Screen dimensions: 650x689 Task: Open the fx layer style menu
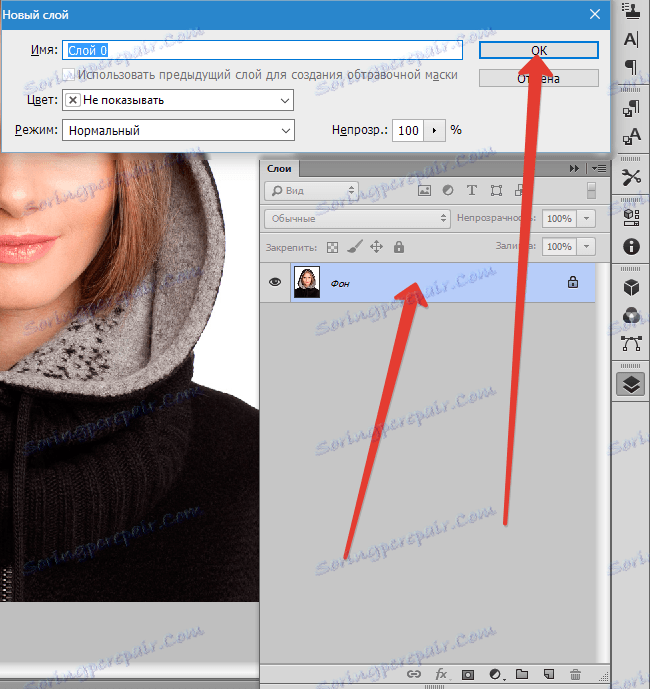click(x=441, y=674)
